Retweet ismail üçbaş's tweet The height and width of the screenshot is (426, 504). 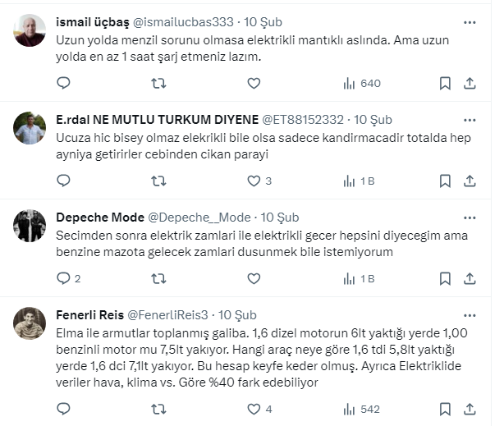(158, 83)
